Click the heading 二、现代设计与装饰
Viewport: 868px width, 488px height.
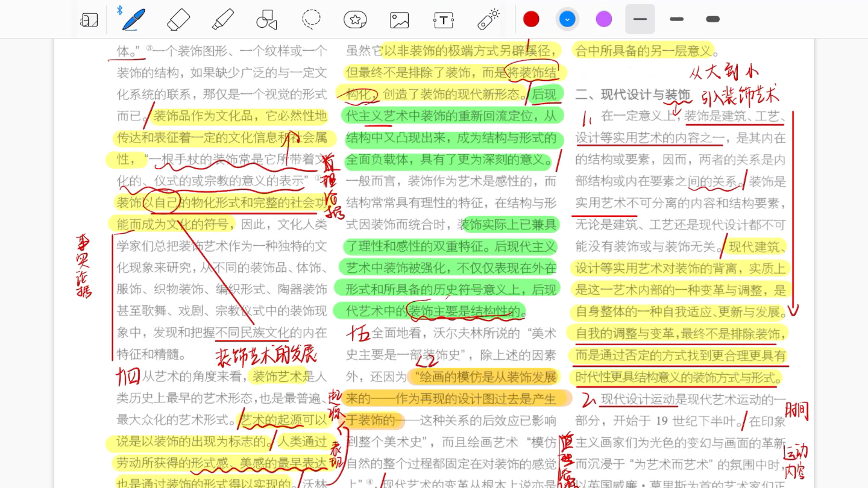click(x=632, y=95)
